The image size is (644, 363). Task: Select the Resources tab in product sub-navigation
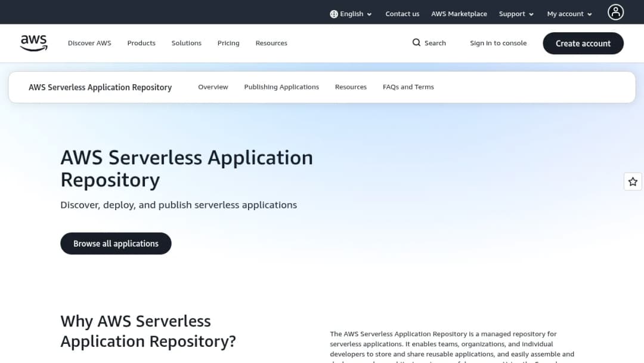point(351,87)
